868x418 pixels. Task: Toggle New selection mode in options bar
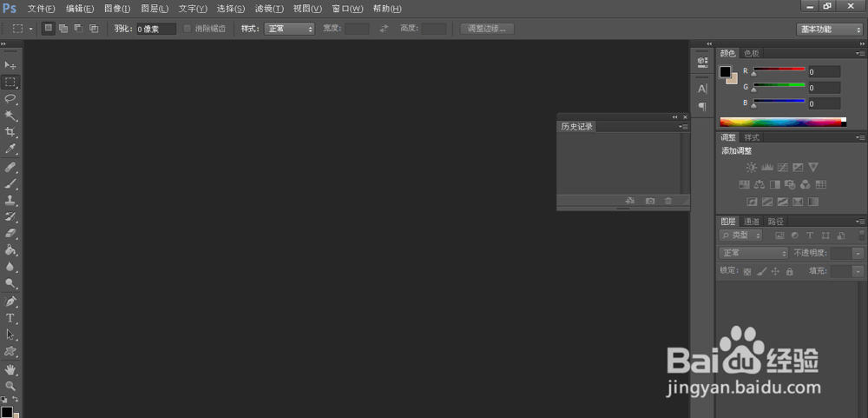(48, 29)
